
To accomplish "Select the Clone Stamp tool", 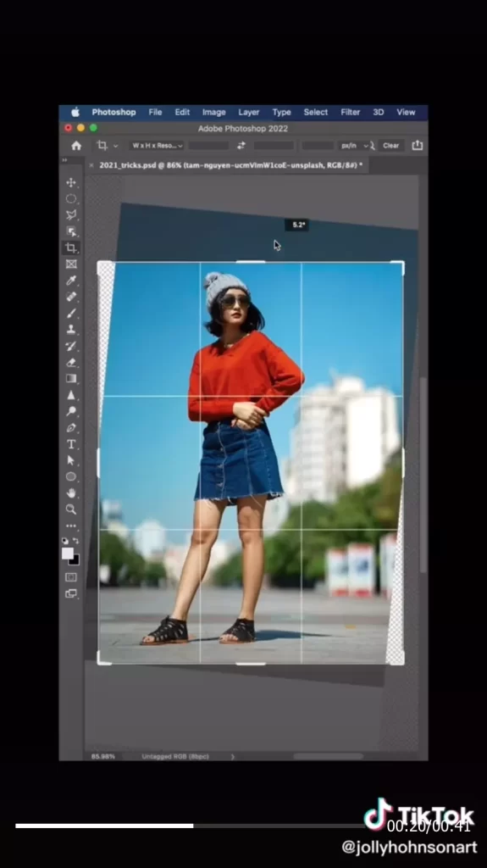I will point(71,330).
